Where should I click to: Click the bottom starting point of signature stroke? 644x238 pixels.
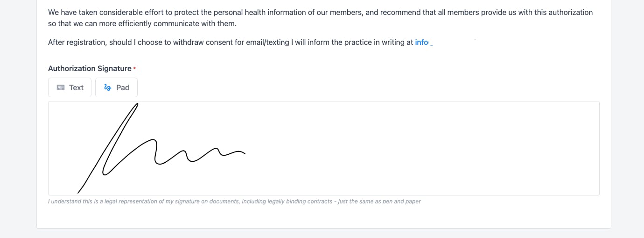78,192
